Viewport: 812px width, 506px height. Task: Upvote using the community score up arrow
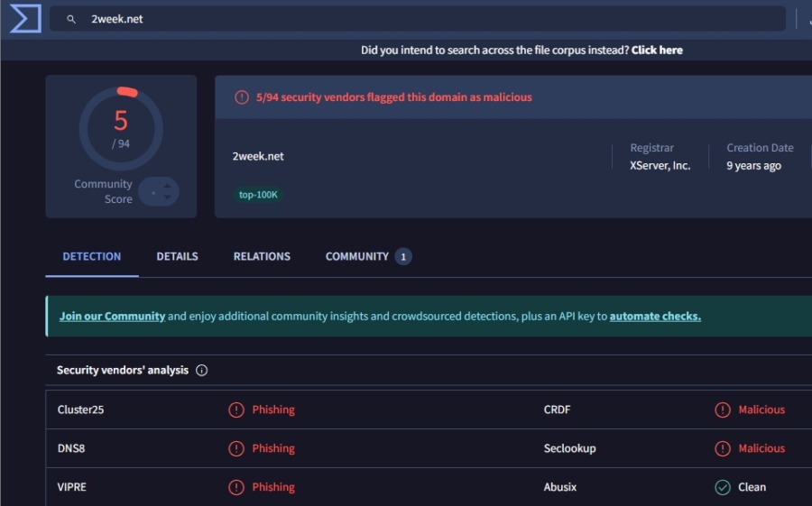pyautogui.click(x=167, y=186)
